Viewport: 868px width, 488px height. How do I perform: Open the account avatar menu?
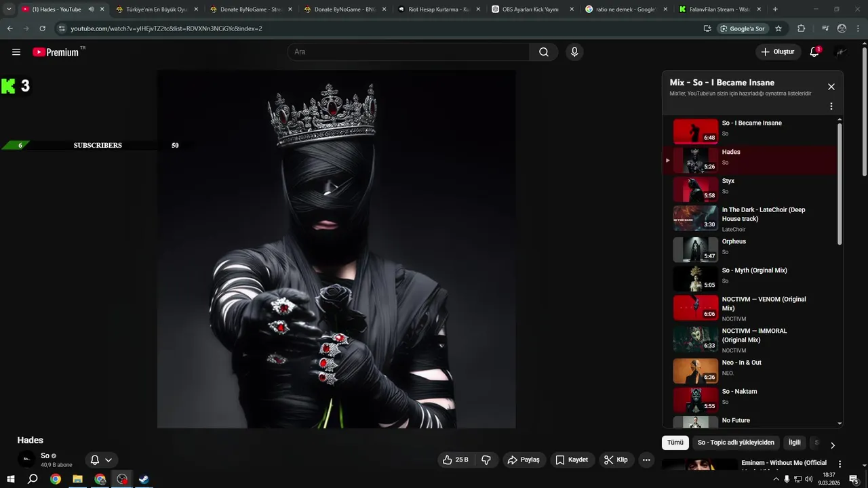click(x=841, y=52)
